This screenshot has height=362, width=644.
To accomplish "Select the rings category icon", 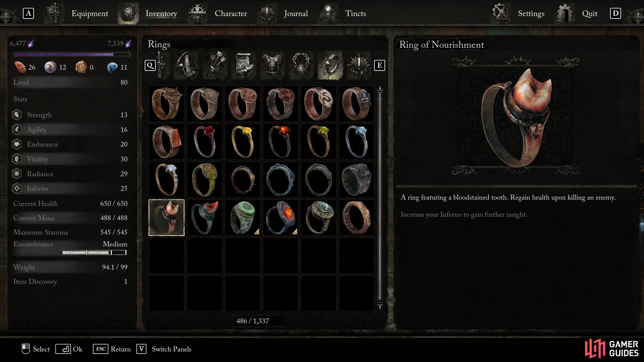I will pyautogui.click(x=330, y=65).
